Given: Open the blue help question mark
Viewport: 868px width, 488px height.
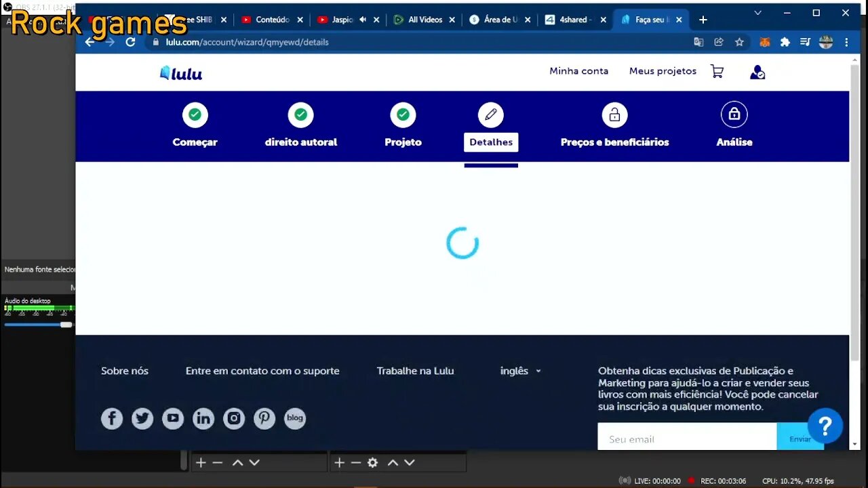Looking at the screenshot, I should (825, 426).
